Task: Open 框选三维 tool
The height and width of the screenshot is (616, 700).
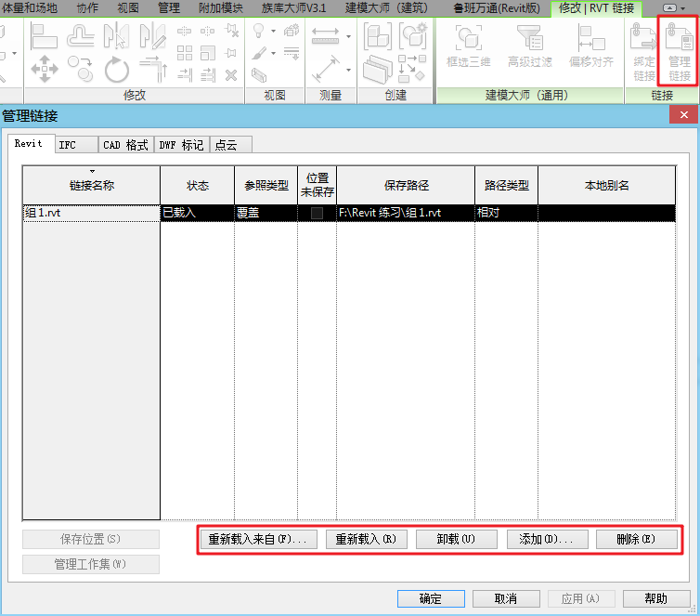Action: 468,46
